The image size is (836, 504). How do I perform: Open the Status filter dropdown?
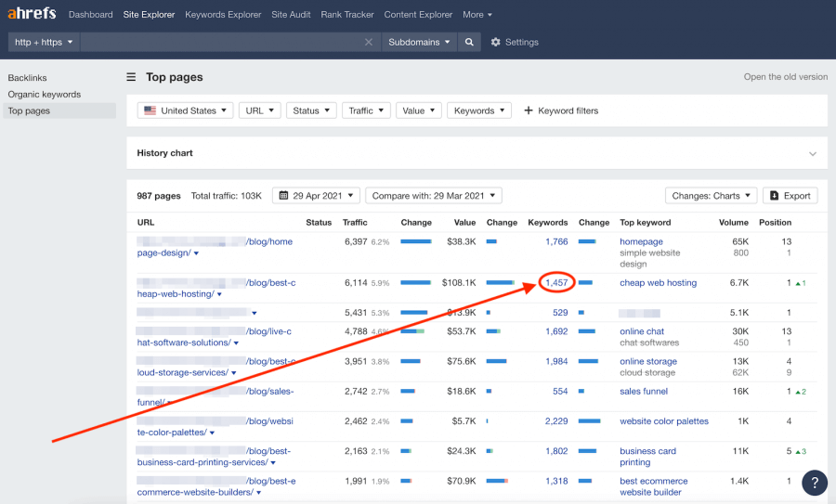tap(311, 110)
